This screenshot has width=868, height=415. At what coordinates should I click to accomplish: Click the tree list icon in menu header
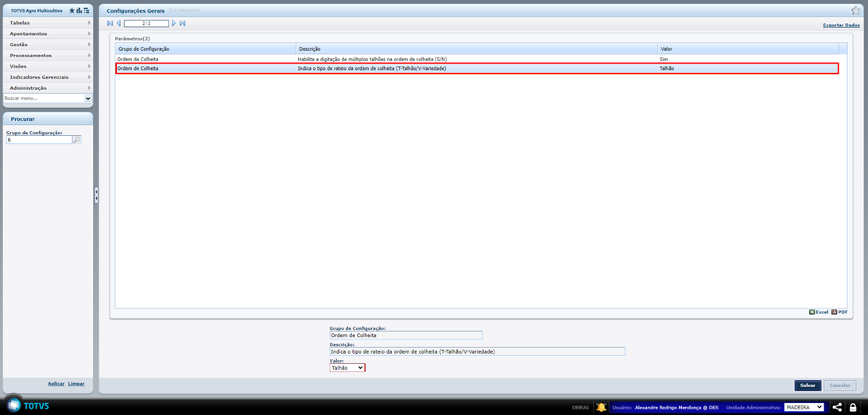(x=87, y=10)
